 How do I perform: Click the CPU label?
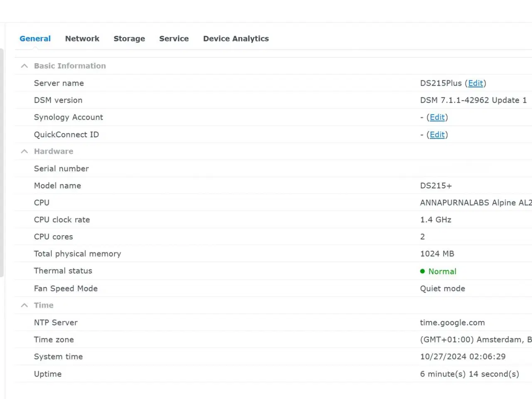(x=42, y=202)
